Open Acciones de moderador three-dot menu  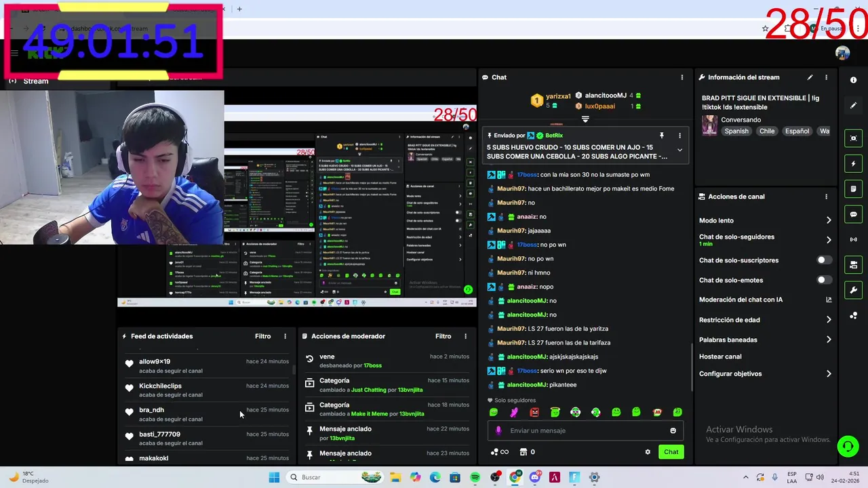point(465,336)
